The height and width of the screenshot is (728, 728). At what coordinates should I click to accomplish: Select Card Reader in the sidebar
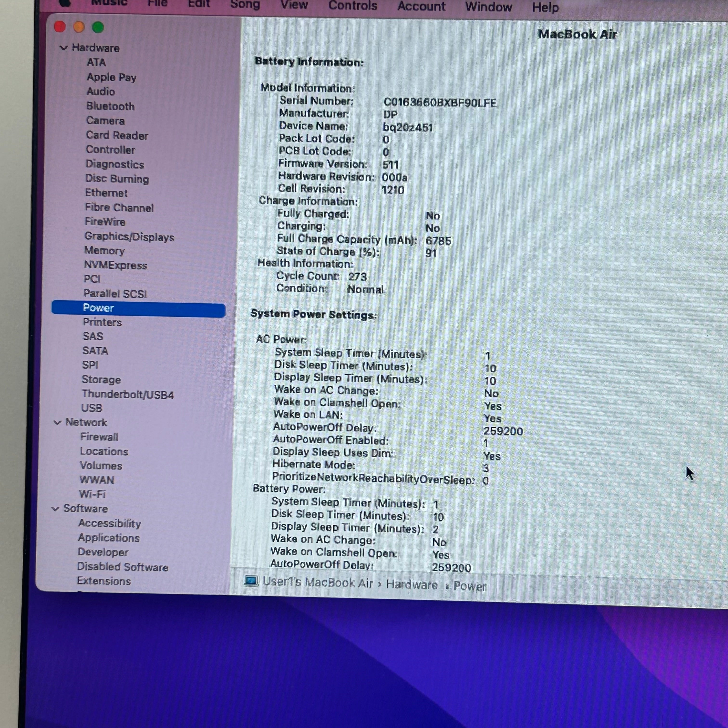pos(117,135)
